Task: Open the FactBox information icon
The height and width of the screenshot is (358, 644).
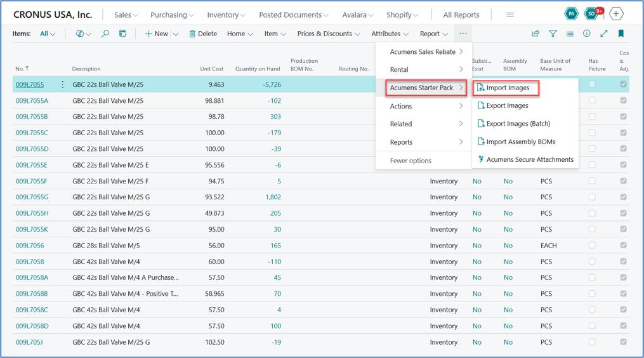Action: 586,34
